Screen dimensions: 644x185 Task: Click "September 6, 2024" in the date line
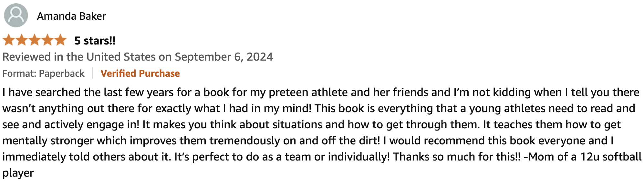[223, 57]
